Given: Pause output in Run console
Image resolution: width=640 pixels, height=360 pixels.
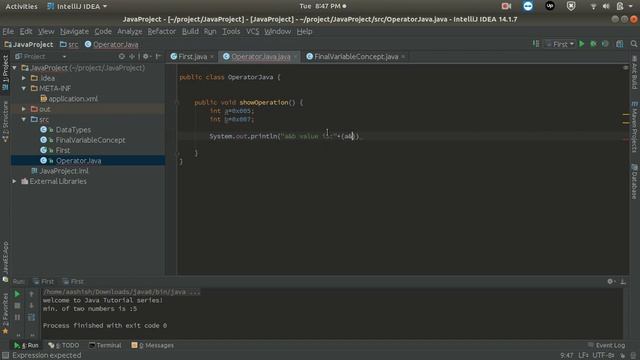Looking at the screenshot, I should pyautogui.click(x=17, y=317).
